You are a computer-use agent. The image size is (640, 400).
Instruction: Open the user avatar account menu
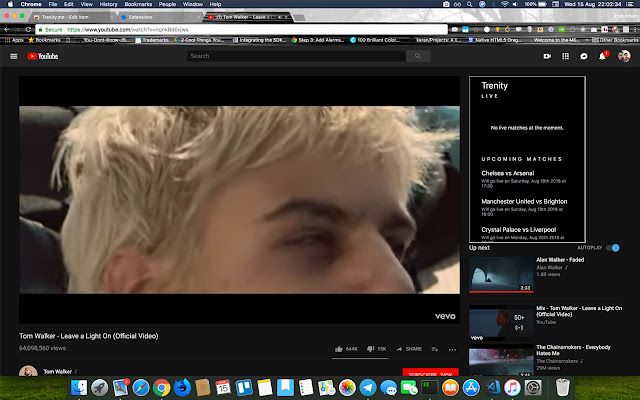(624, 56)
